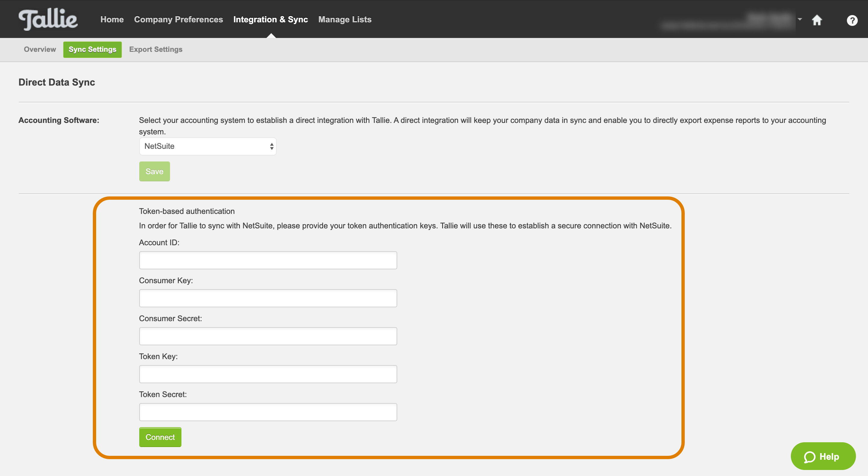Viewport: 868px width, 476px height.
Task: Focus the Account ID field
Action: point(268,260)
